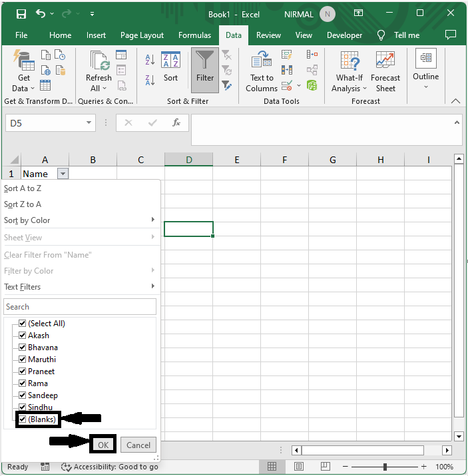The height and width of the screenshot is (476, 468).
Task: Open What-If Analysis menu
Action: (350, 71)
